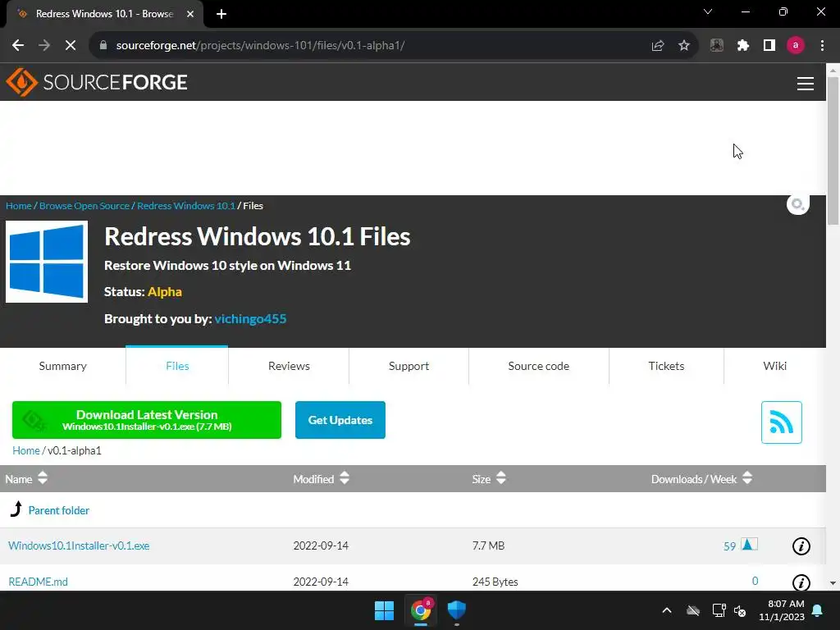View info for README.md file
Screen dimensions: 840x630
click(801, 582)
